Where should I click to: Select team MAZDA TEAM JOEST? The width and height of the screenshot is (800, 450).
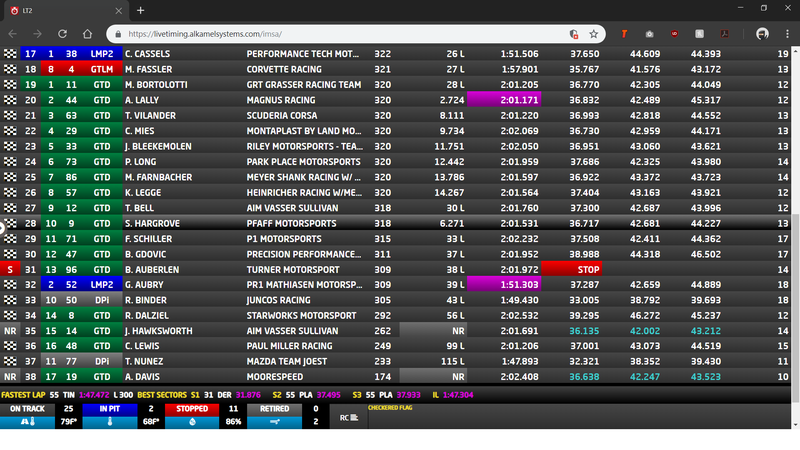288,362
